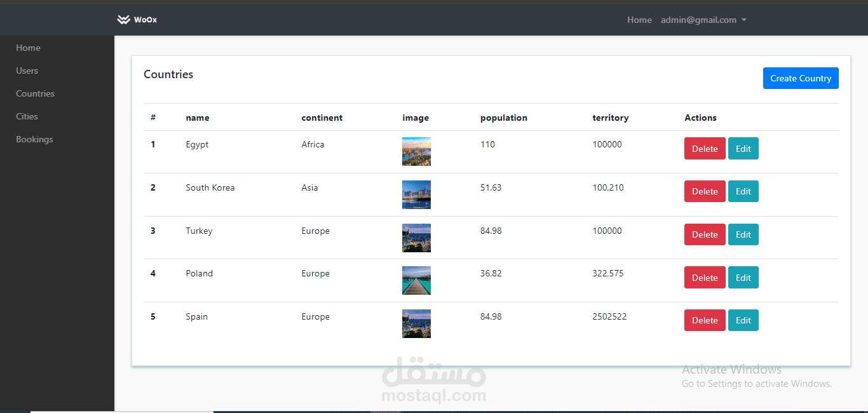The image size is (868, 413).
Task: Click the WoOx logo icon
Action: (123, 20)
